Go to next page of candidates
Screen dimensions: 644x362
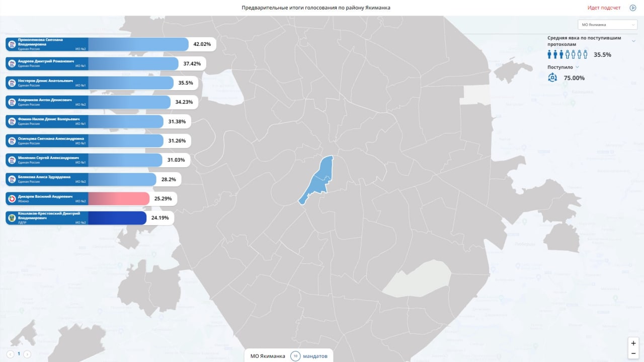click(x=27, y=354)
